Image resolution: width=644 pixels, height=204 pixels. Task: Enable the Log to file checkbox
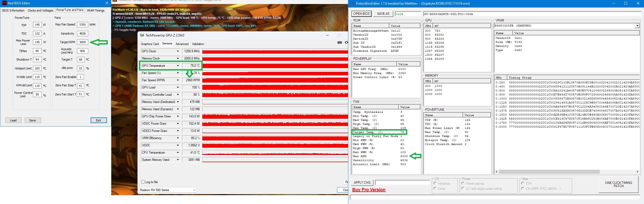[143, 182]
